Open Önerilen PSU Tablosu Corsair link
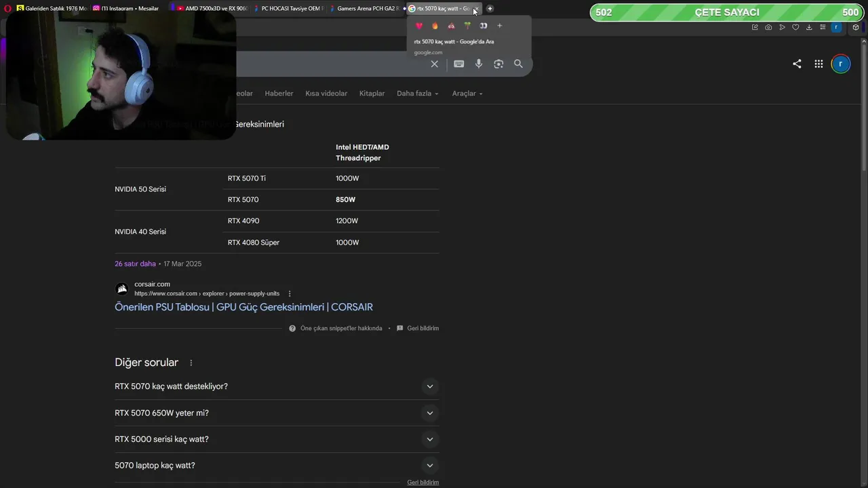868x488 pixels. point(243,307)
